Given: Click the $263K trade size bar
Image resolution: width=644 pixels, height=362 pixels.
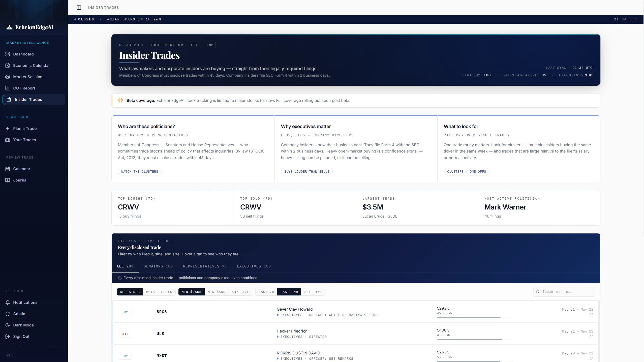Looking at the screenshot, I should (x=475, y=361).
